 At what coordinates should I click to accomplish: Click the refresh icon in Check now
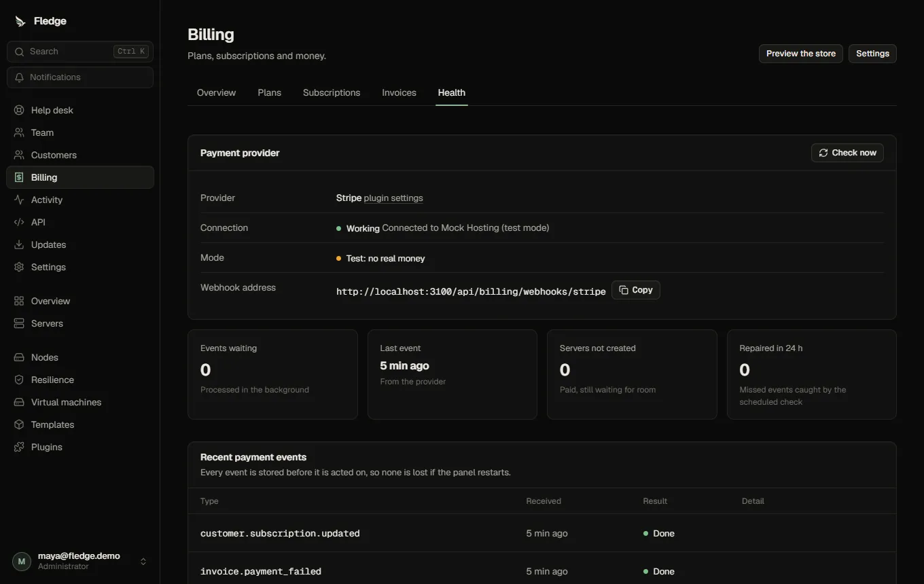(823, 153)
